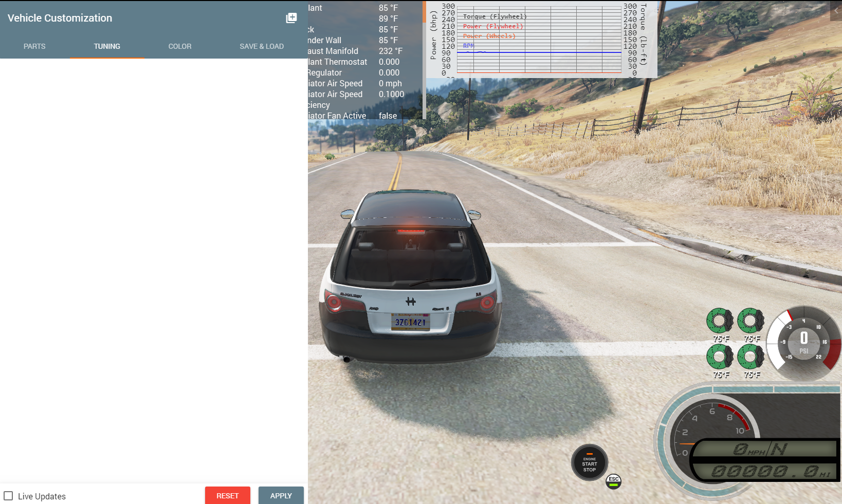
Task: Select the front-left brake temperature icon
Action: click(720, 322)
